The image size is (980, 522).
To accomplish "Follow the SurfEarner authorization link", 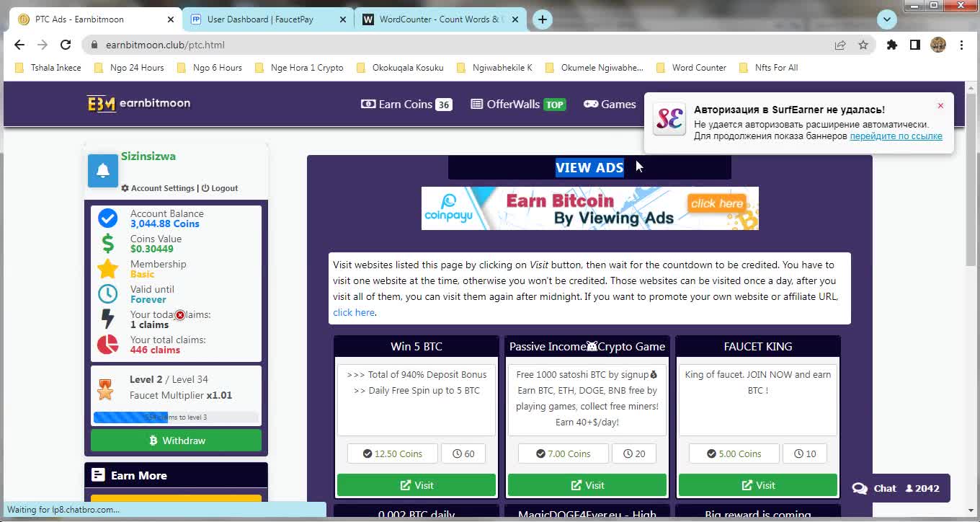I will point(896,136).
